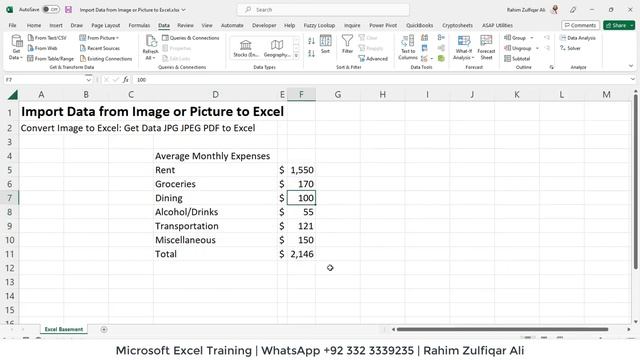
Task: Open Recent Sources
Action: click(100, 48)
